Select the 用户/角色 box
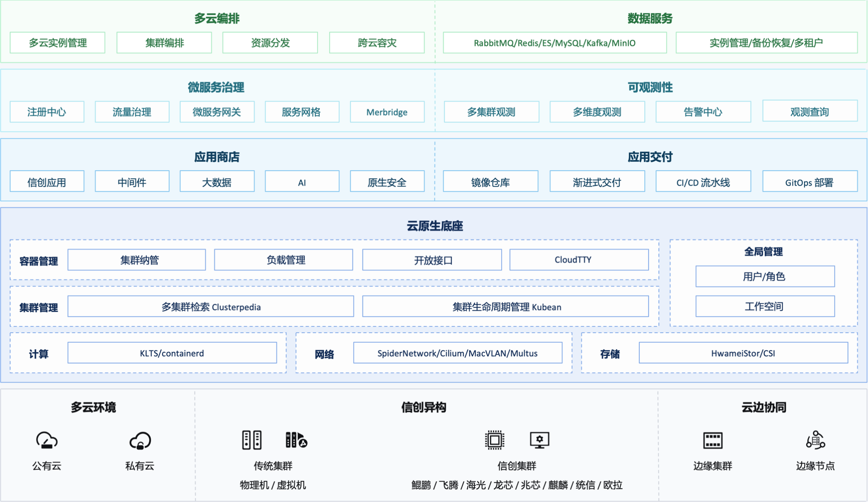 click(765, 276)
